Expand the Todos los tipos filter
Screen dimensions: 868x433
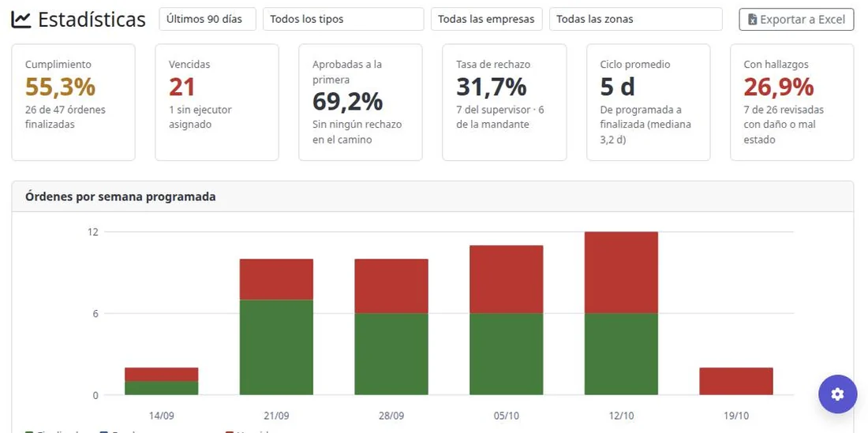[343, 19]
